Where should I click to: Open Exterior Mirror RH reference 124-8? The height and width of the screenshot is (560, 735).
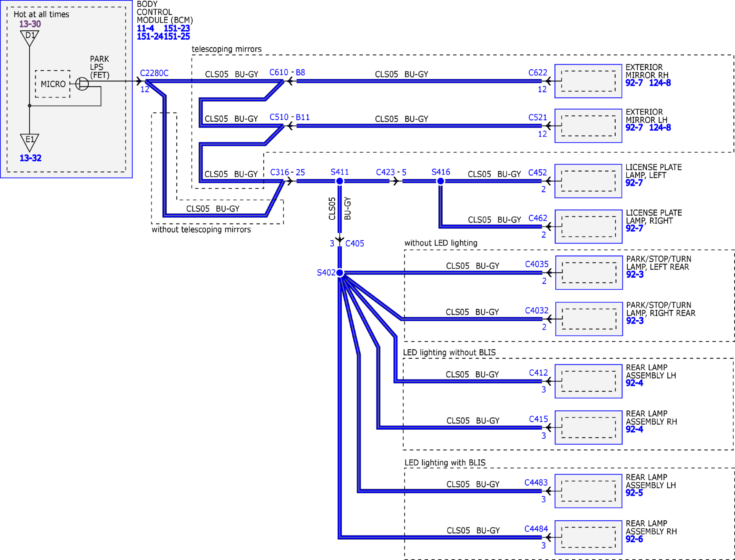coord(660,83)
